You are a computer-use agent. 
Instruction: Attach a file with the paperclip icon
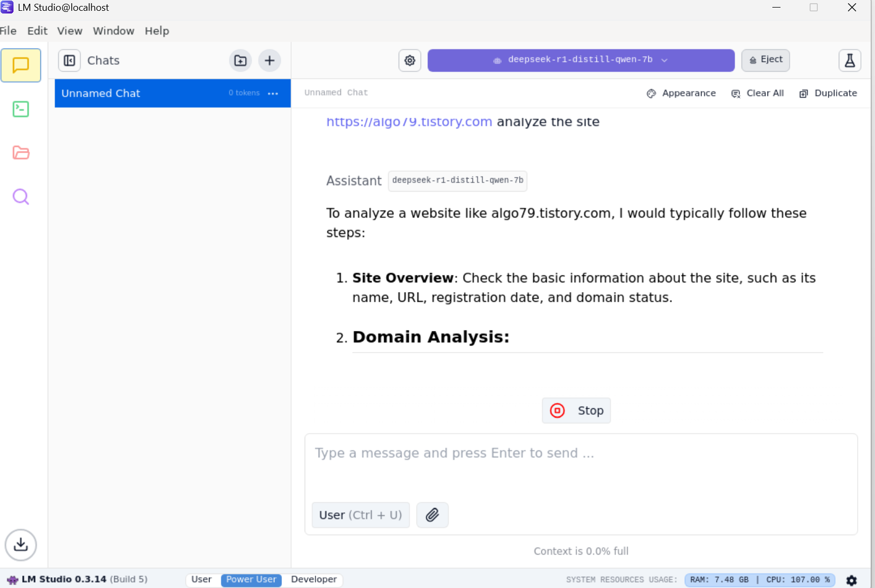pyautogui.click(x=432, y=515)
